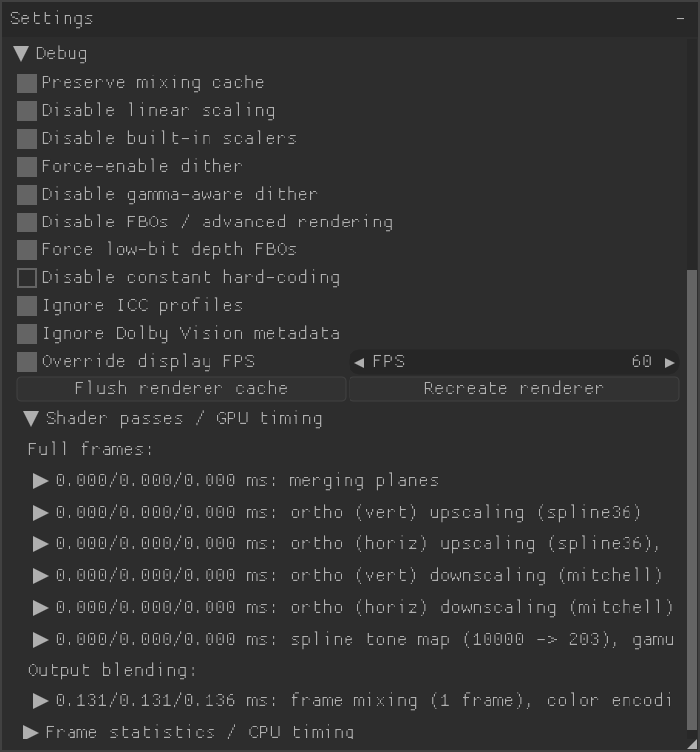Expand ortho (vert) upscaling spline36 arrow
700x752 pixels.
click(x=41, y=513)
